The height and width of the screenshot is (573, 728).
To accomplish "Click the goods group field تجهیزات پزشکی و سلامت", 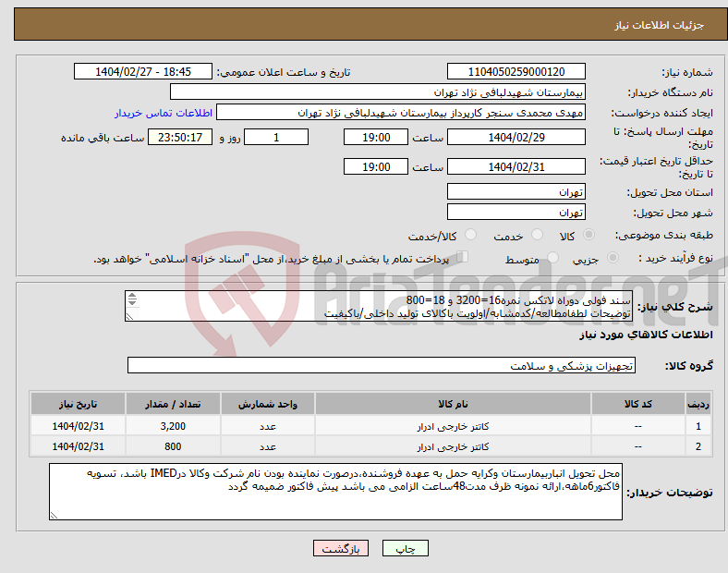I will [x=382, y=365].
